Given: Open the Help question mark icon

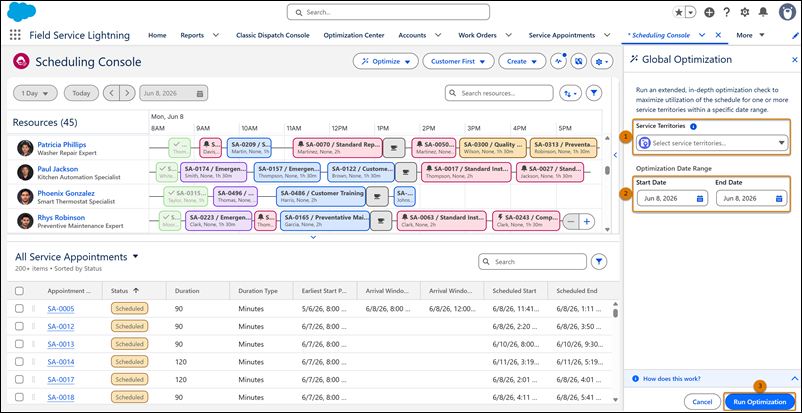Looking at the screenshot, I should click(x=726, y=12).
